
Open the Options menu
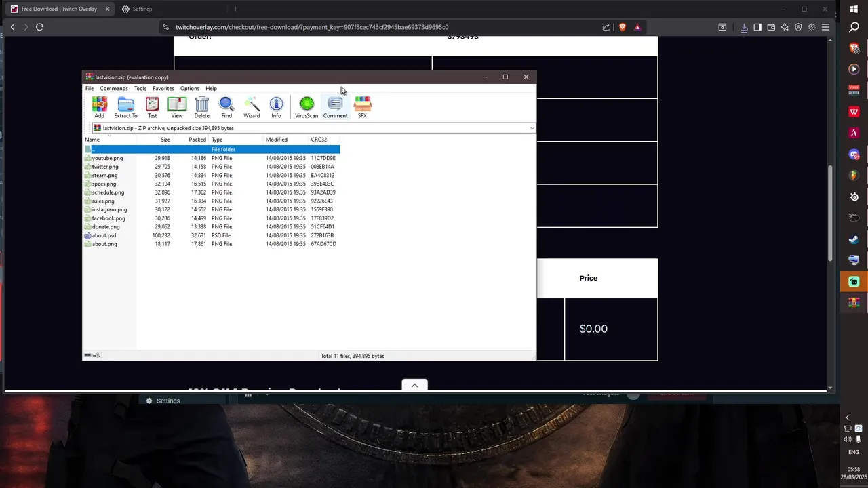pyautogui.click(x=190, y=89)
